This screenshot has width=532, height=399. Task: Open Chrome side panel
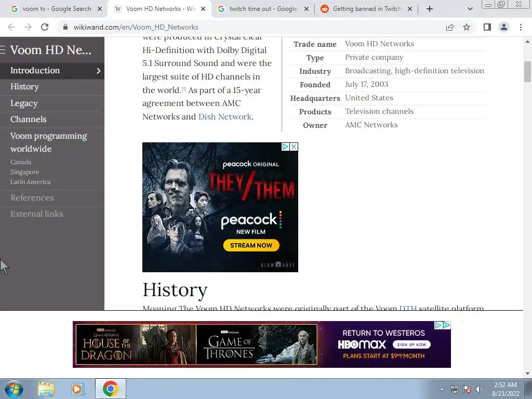coord(487,27)
